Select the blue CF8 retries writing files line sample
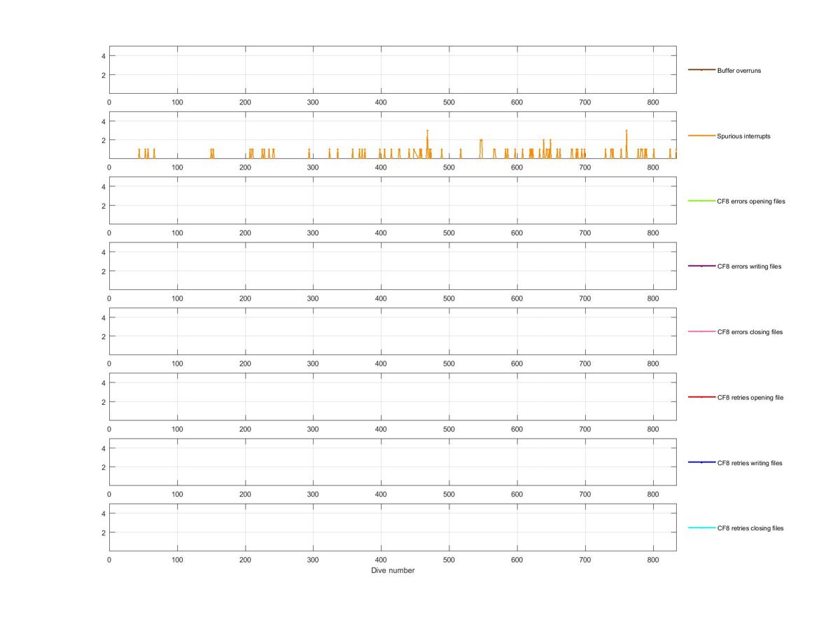840x620 pixels. coord(701,462)
